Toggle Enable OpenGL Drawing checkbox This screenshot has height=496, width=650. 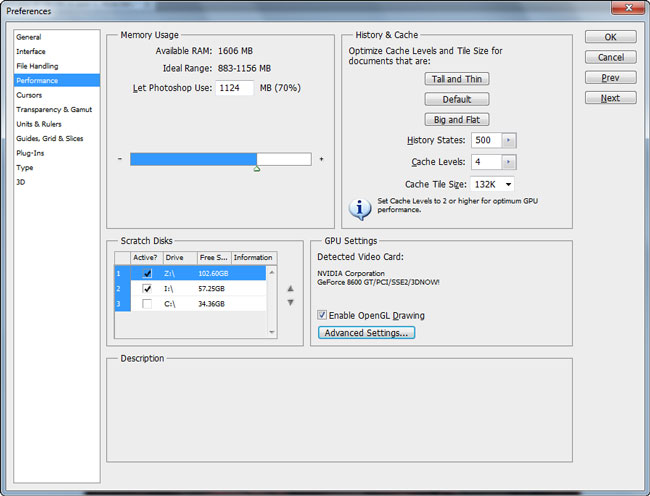322,316
